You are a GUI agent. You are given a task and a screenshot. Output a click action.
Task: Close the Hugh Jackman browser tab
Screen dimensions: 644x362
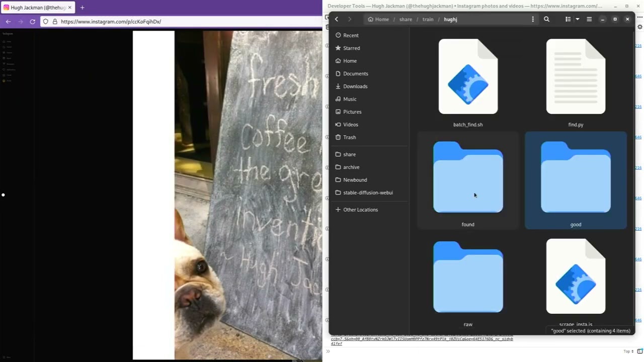(69, 8)
